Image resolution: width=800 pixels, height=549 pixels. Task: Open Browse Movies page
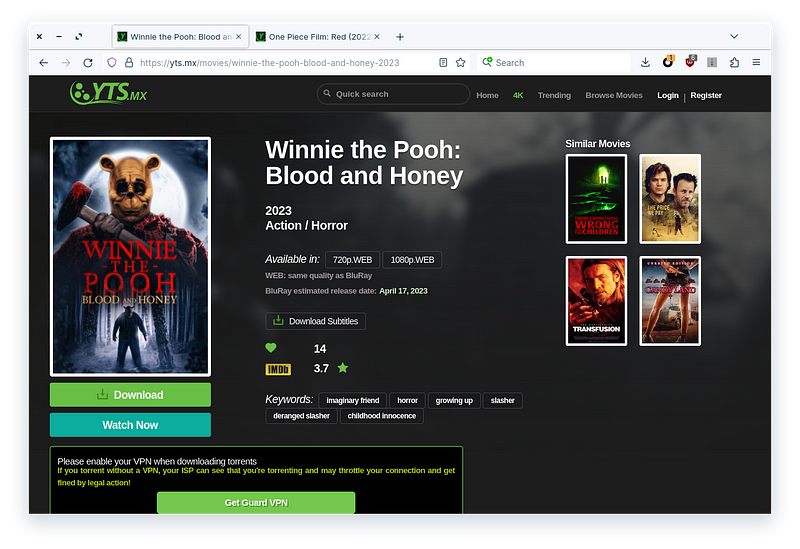[614, 95]
